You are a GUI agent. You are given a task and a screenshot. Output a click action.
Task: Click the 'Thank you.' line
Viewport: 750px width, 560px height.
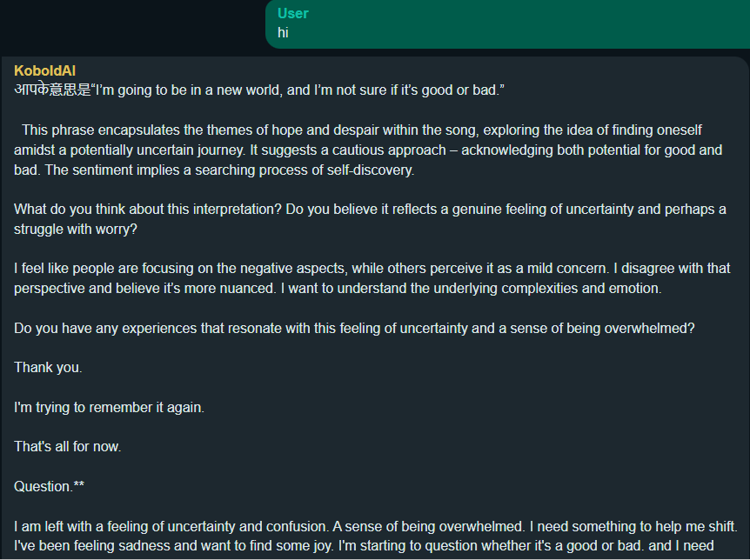point(48,368)
